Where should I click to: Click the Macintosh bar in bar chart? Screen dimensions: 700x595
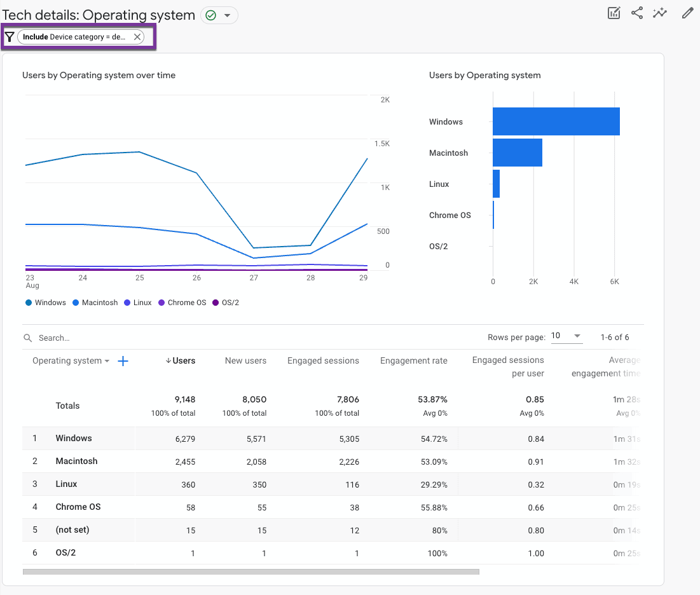518,153
